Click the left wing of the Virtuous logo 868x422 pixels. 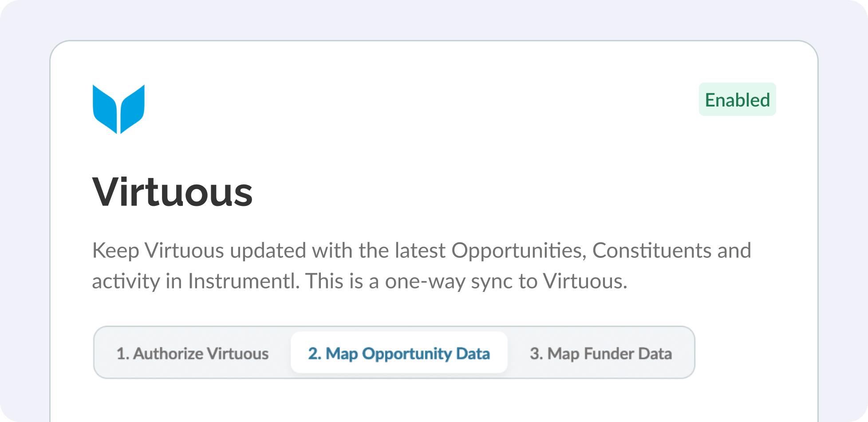point(105,108)
